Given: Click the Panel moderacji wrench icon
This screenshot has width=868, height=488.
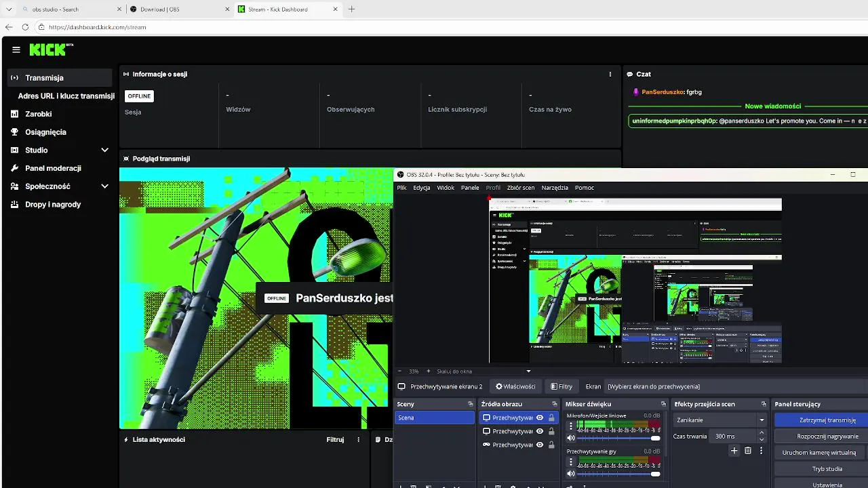Looking at the screenshot, I should (x=15, y=168).
